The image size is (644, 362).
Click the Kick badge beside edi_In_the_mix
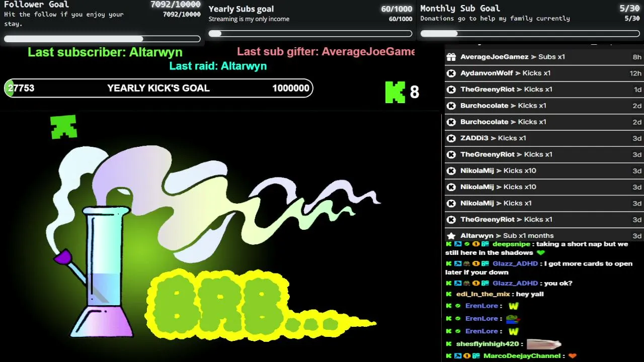click(x=449, y=294)
